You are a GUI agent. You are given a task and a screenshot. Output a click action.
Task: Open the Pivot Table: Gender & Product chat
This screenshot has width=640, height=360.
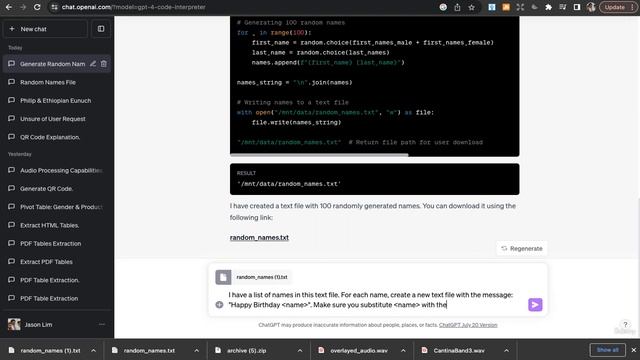click(x=57, y=207)
